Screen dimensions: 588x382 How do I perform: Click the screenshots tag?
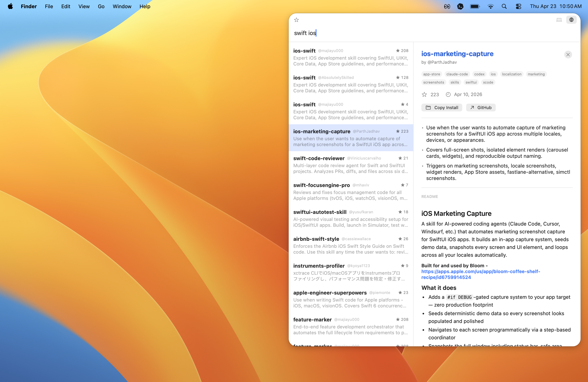[434, 82]
